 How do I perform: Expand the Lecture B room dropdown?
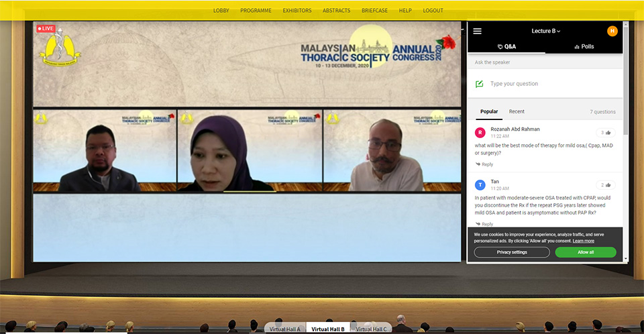tap(546, 31)
